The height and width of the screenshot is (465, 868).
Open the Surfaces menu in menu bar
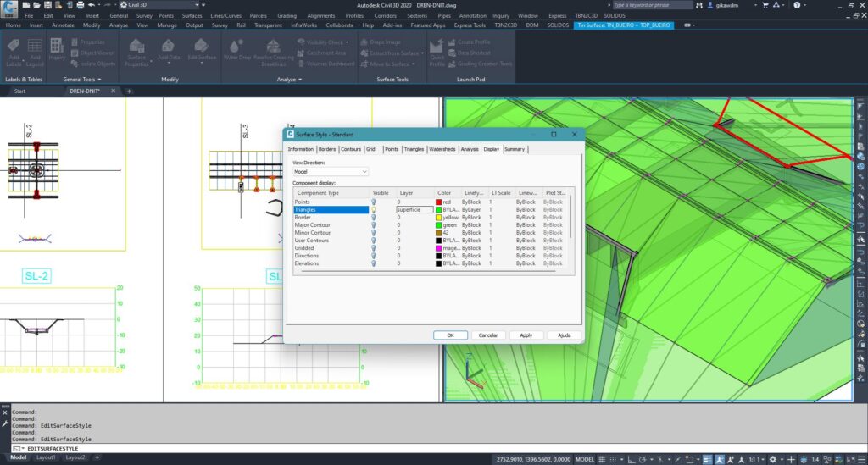tap(192, 15)
